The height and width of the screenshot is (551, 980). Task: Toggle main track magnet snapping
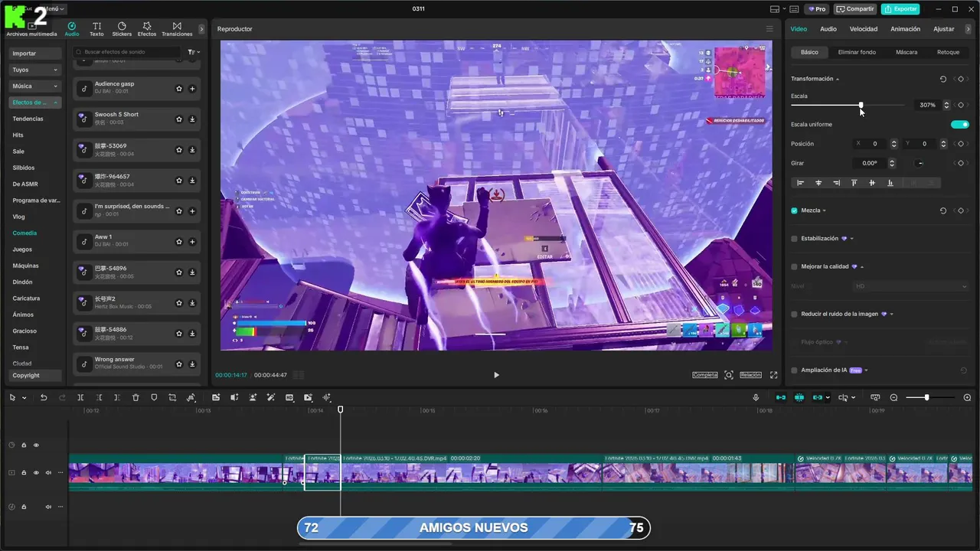(781, 397)
